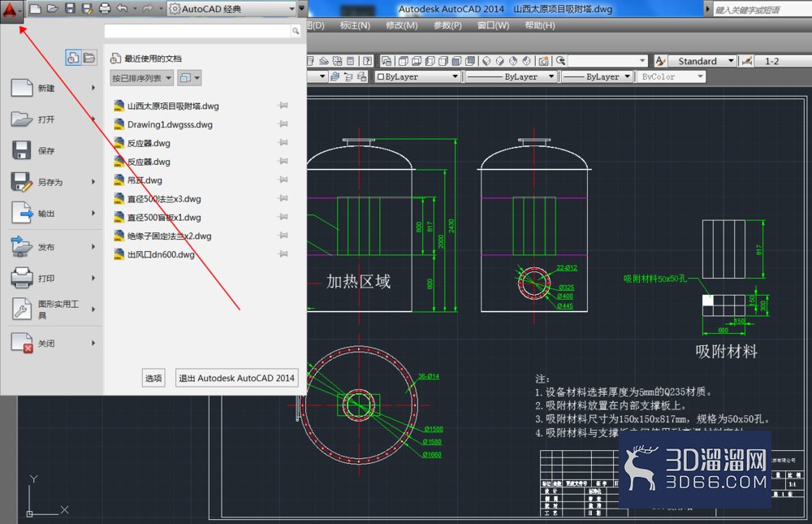
Task: Open the 帮助(H) menu
Action: 540,25
